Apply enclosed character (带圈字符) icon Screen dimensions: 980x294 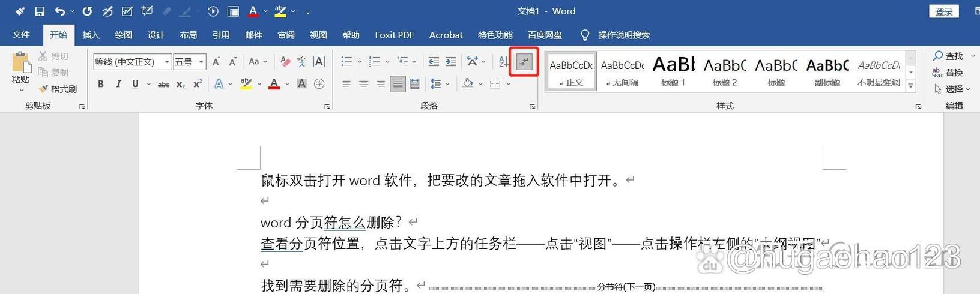click(x=319, y=84)
